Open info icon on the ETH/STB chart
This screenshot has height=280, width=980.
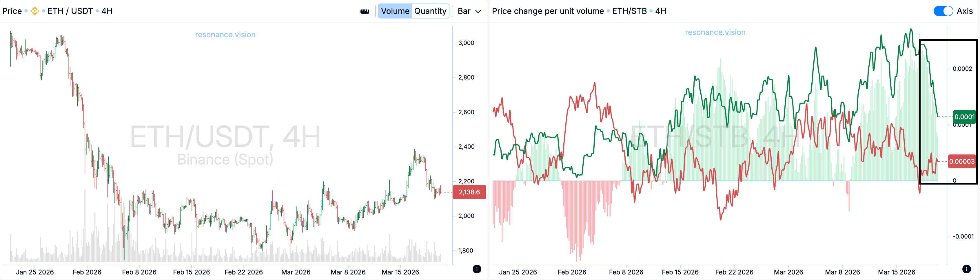click(x=966, y=269)
